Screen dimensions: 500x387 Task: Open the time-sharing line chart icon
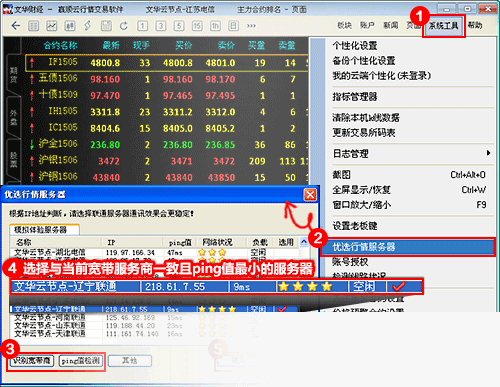[x=51, y=26]
